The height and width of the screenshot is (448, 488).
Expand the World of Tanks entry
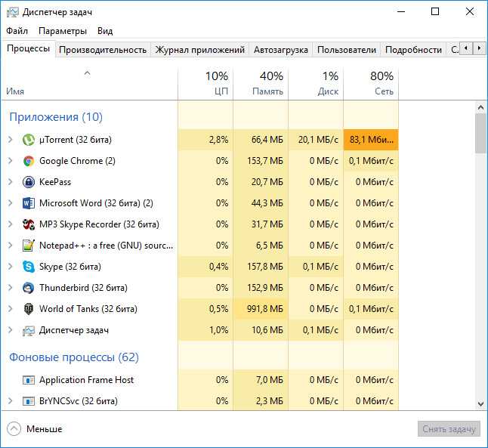coord(11,309)
